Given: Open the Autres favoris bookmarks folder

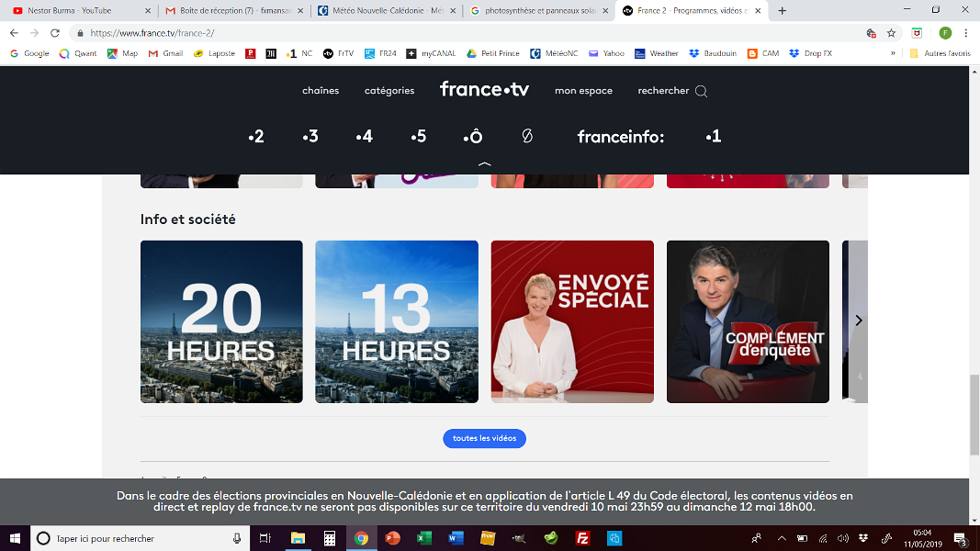Looking at the screenshot, I should (940, 53).
